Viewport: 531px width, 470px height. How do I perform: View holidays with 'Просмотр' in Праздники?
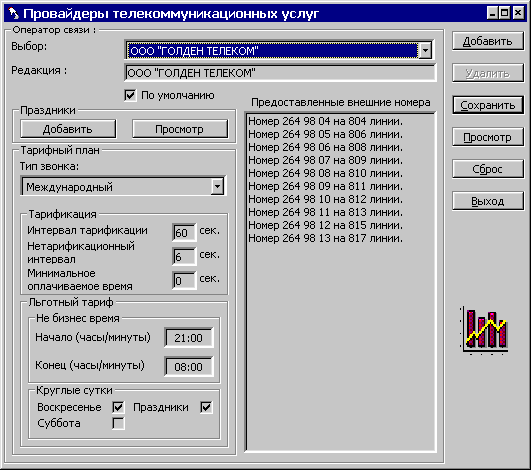(180, 129)
